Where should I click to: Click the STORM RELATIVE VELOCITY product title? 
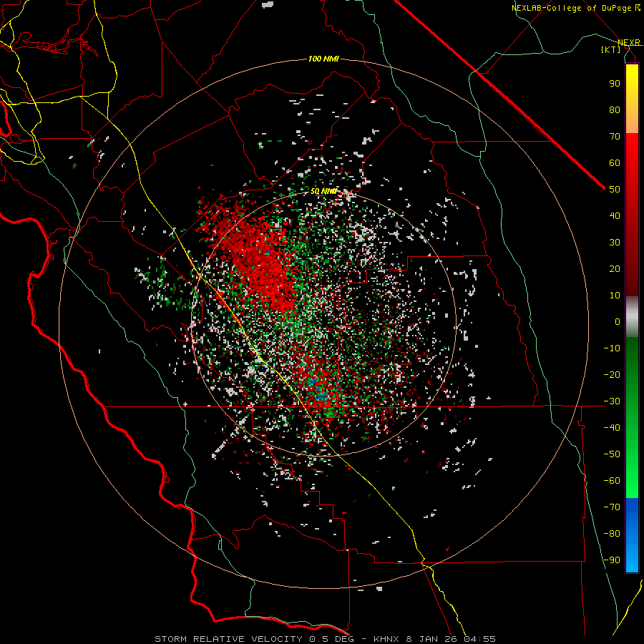coord(228,639)
